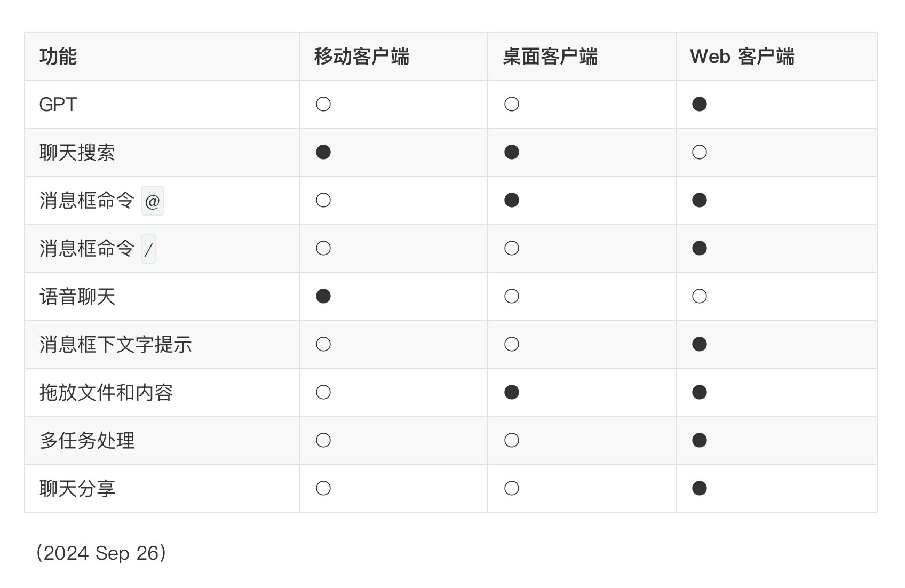Click empty circle for GPT mobile client
Viewport: 905px width, 588px height.
click(x=323, y=104)
